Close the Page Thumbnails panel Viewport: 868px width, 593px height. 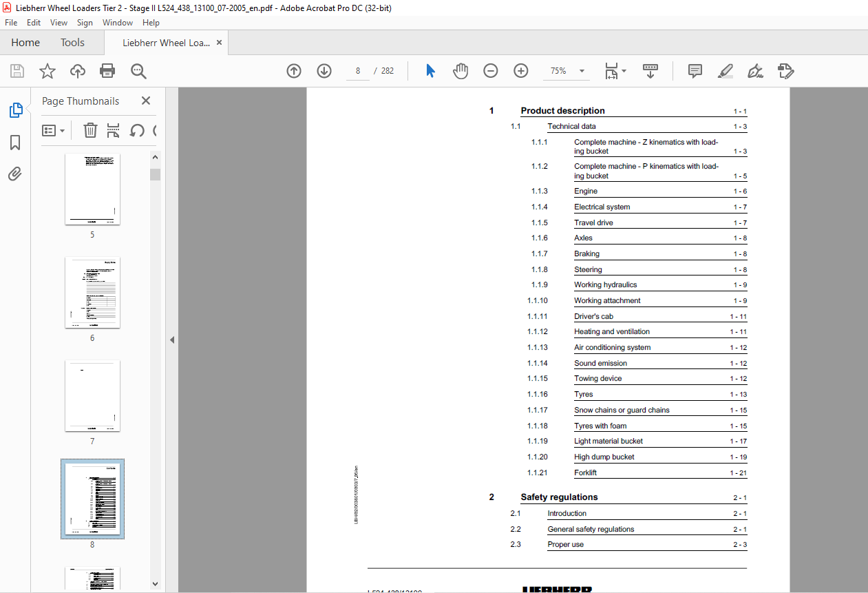pos(146,101)
